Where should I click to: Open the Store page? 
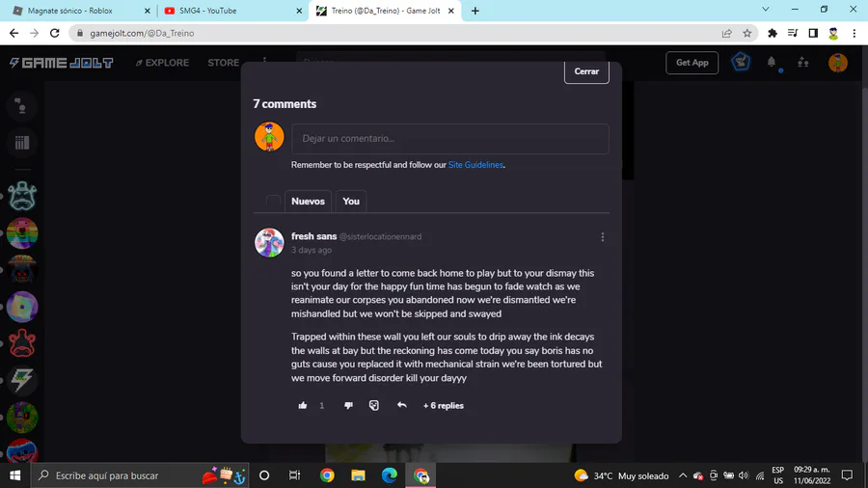point(223,63)
